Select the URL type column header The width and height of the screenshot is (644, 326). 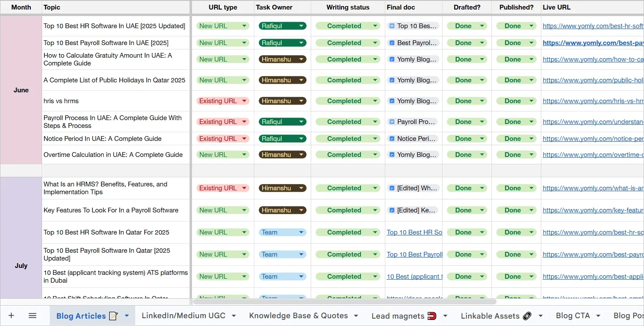(223, 7)
